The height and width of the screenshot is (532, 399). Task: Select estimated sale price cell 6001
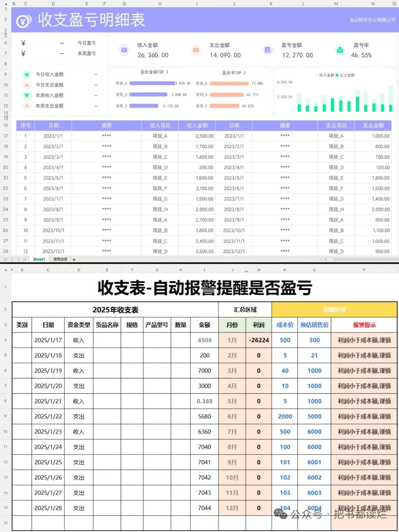(x=314, y=462)
